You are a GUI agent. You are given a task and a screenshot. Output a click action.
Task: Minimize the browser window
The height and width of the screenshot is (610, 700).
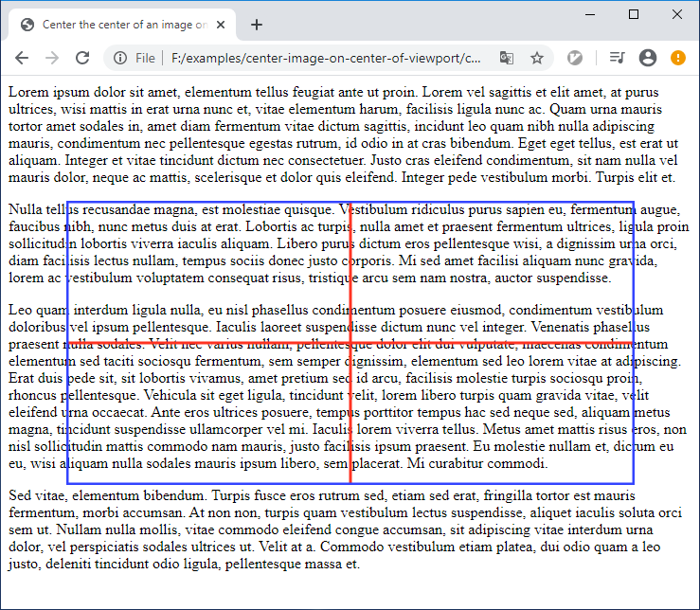tap(590, 14)
